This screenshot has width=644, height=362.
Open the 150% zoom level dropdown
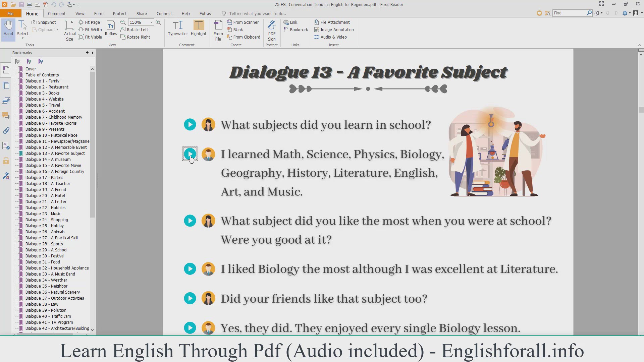[x=152, y=22]
